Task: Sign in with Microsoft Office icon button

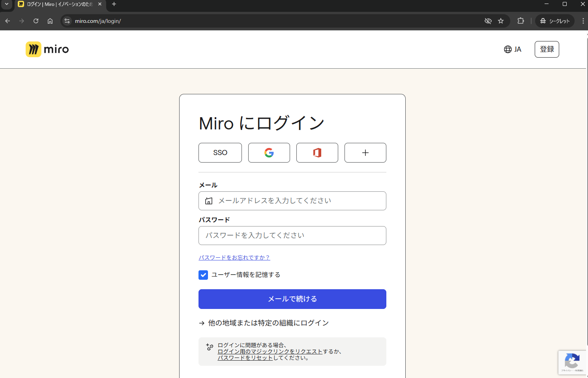Action: (317, 153)
